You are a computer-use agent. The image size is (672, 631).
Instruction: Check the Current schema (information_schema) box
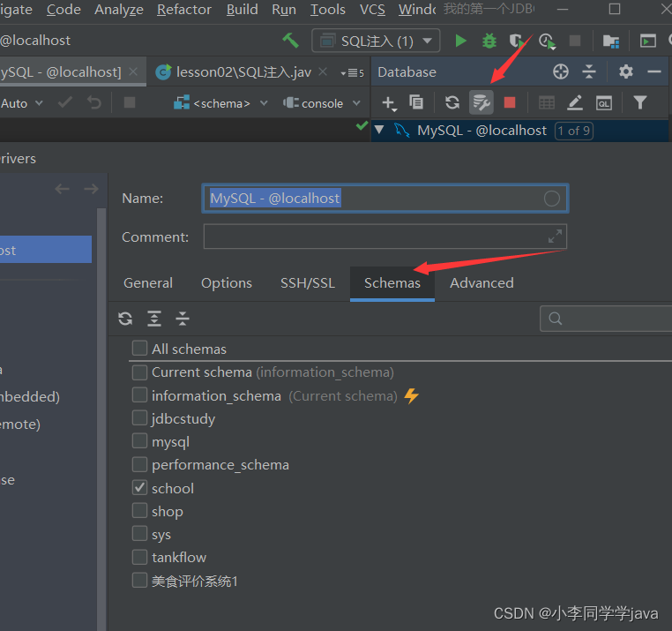(x=139, y=372)
